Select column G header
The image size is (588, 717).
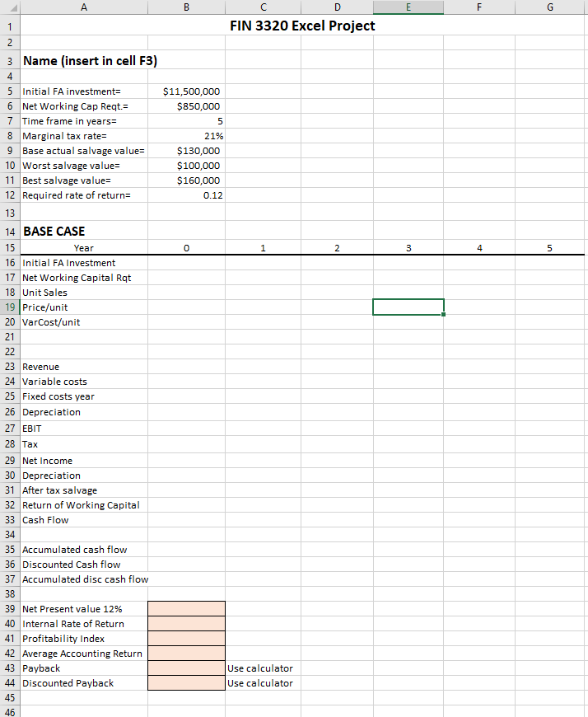[x=550, y=7]
